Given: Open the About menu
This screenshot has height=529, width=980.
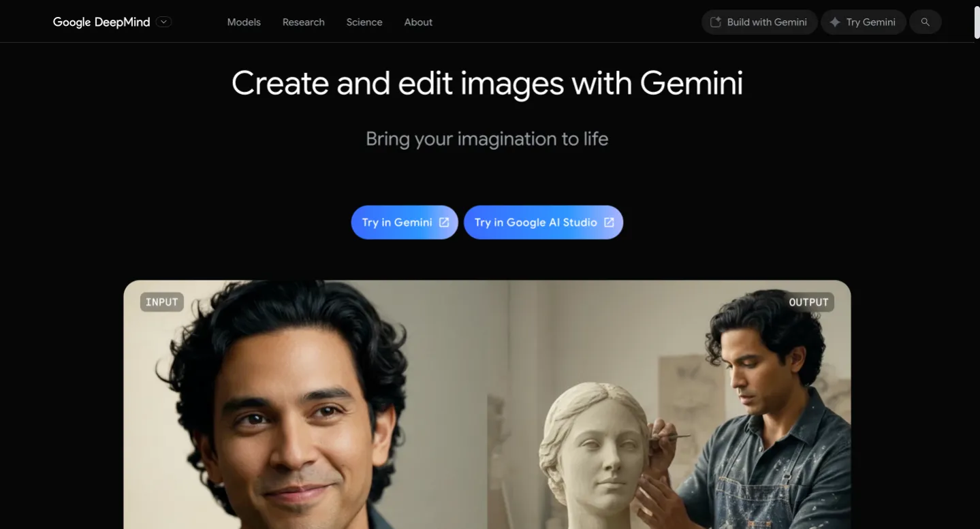Looking at the screenshot, I should coord(418,22).
